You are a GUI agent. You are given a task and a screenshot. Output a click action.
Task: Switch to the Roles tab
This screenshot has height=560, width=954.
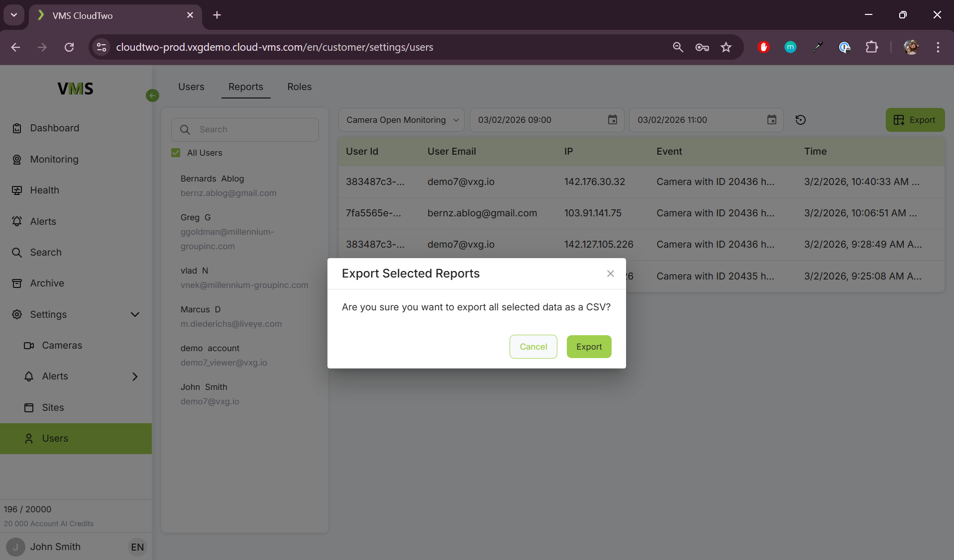point(299,87)
